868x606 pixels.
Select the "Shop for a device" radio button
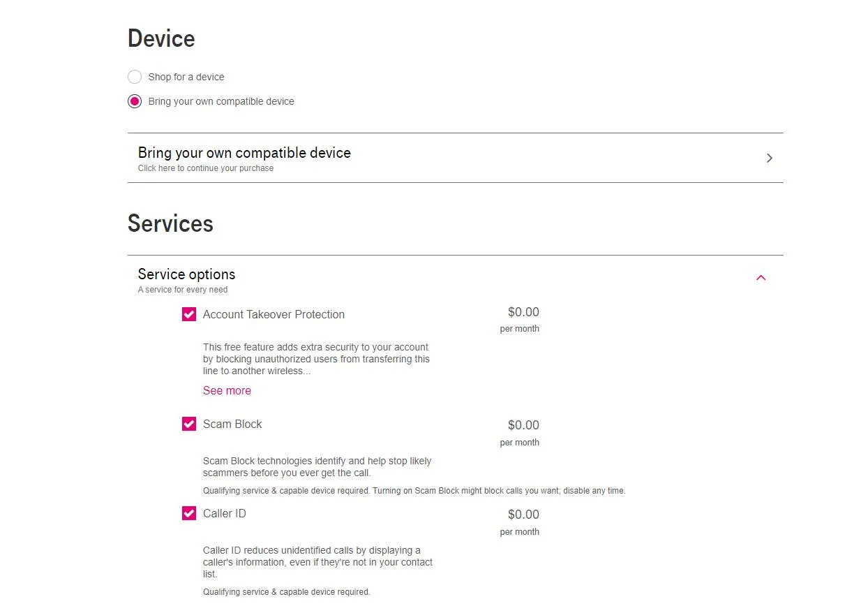point(135,77)
